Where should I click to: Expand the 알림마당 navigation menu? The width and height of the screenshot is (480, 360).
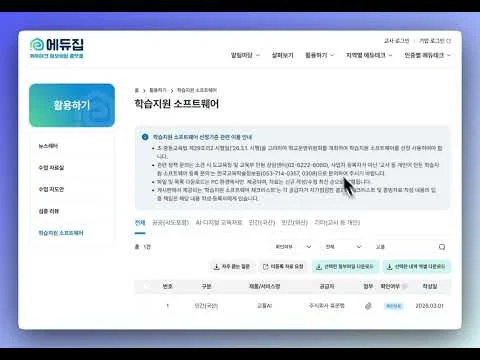[x=245, y=55]
